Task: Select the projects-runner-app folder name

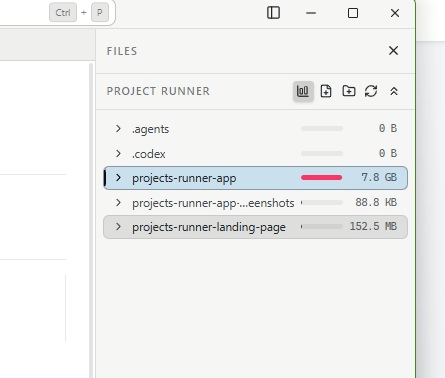Action: pyautogui.click(x=184, y=178)
